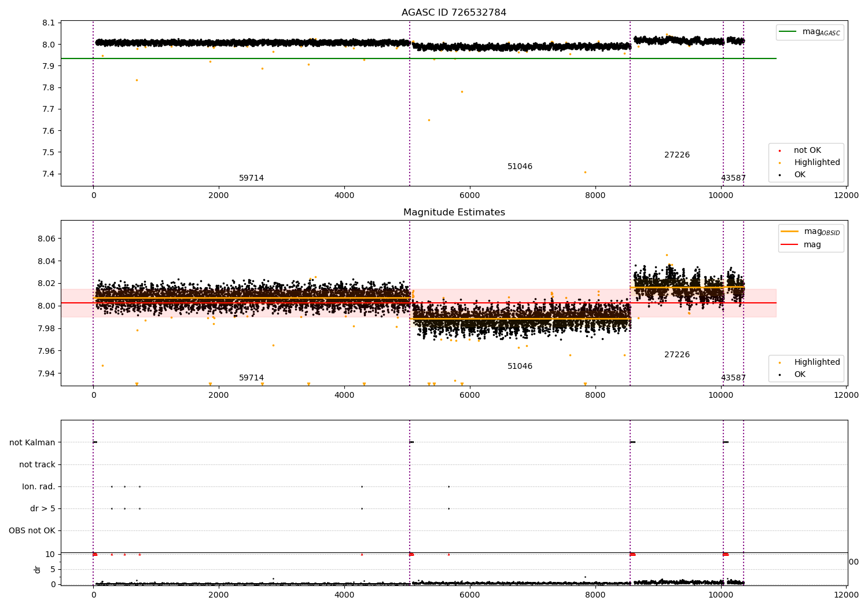The width and height of the screenshot is (868, 608).
Task: Click obsid label 59714 in Magnitude Estimates plot
Action: [x=251, y=378]
